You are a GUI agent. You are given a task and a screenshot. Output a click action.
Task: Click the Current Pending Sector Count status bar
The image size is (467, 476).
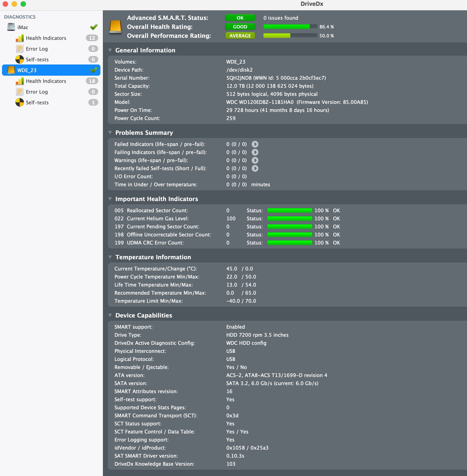click(x=290, y=227)
